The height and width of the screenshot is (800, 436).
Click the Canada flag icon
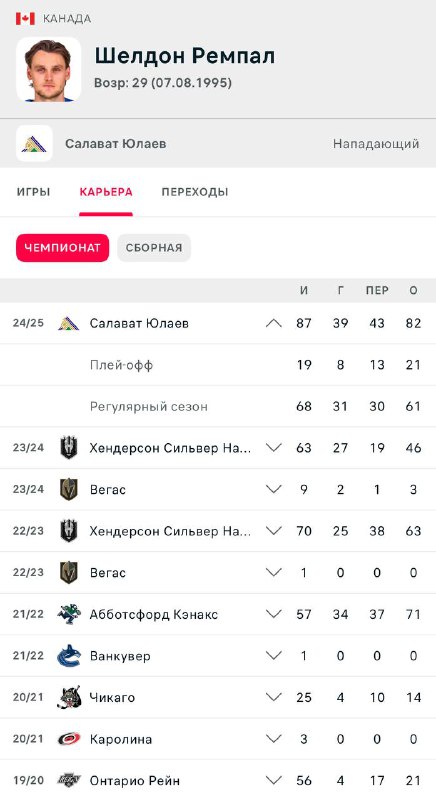(25, 19)
